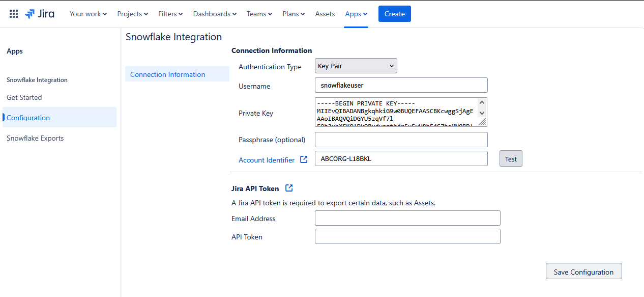
Task: Open the Dashboards menu
Action: pyautogui.click(x=215, y=14)
